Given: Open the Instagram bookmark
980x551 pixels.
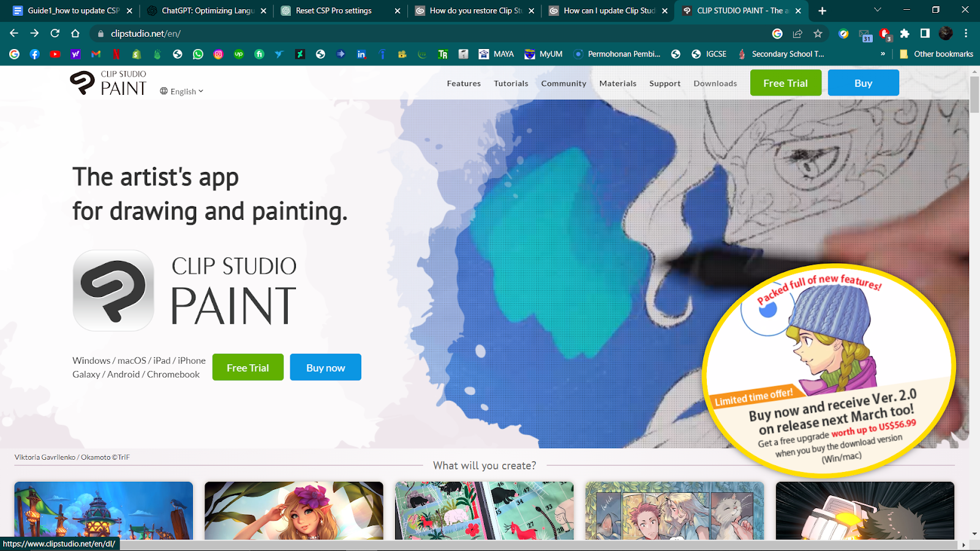Looking at the screenshot, I should pos(218,54).
